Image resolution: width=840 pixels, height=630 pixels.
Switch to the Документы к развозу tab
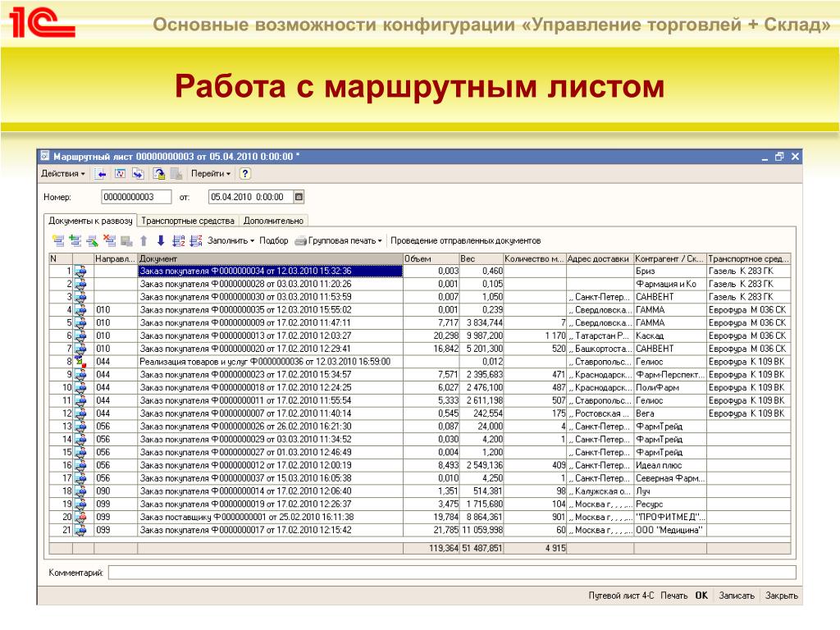[x=90, y=221]
